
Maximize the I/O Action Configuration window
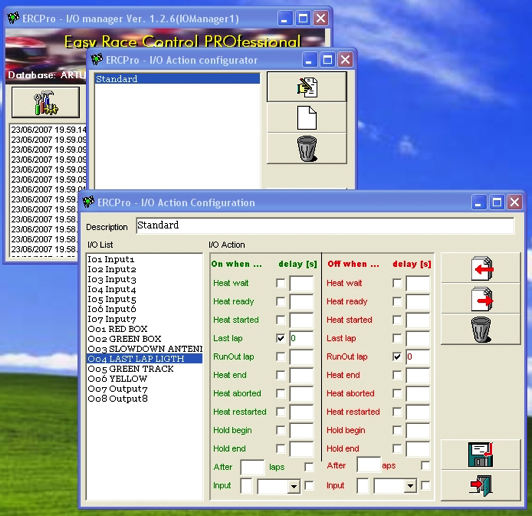point(497,202)
